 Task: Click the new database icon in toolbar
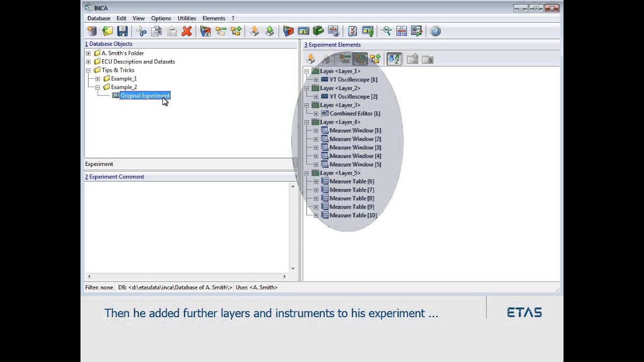[92, 31]
